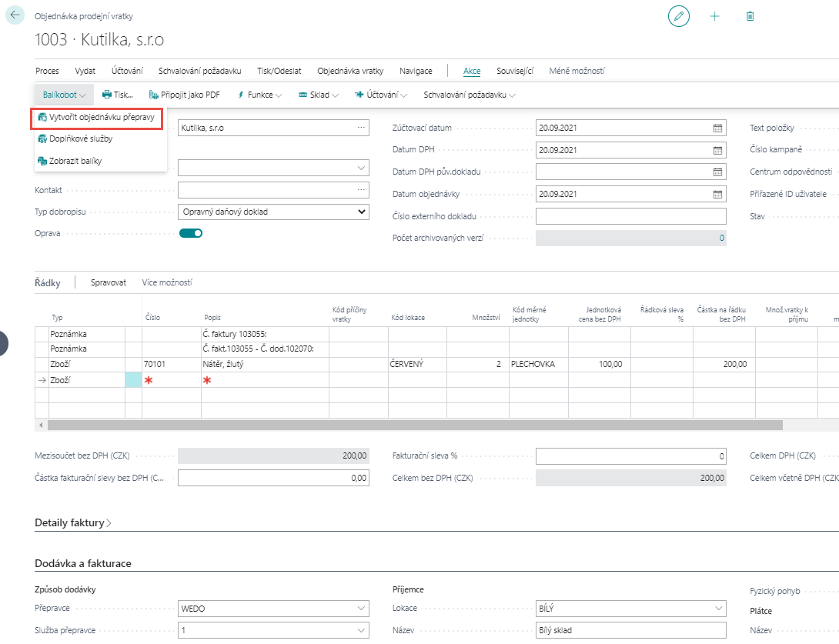The width and height of the screenshot is (839, 644).
Task: Expand Detaily faktury section
Action: pos(73,523)
